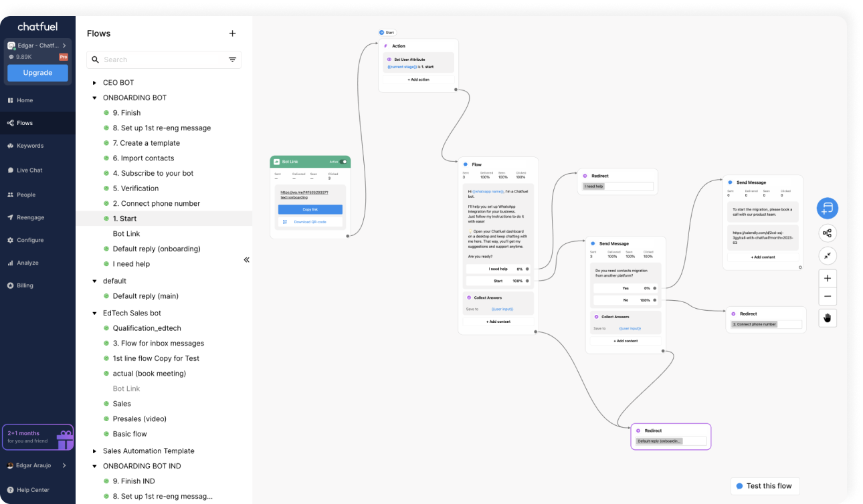Click the Upgrade button
The height and width of the screenshot is (504, 863).
pyautogui.click(x=37, y=73)
